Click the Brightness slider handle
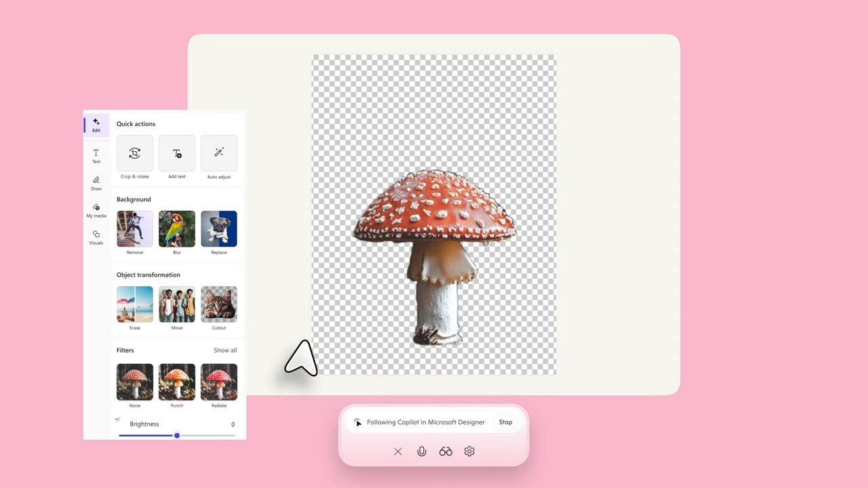 tap(177, 436)
